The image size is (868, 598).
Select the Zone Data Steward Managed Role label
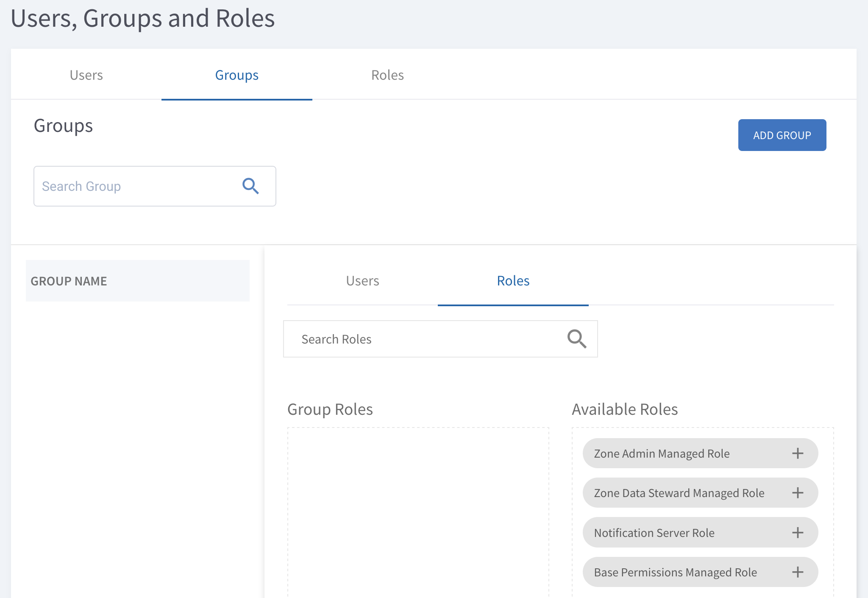[x=679, y=493]
